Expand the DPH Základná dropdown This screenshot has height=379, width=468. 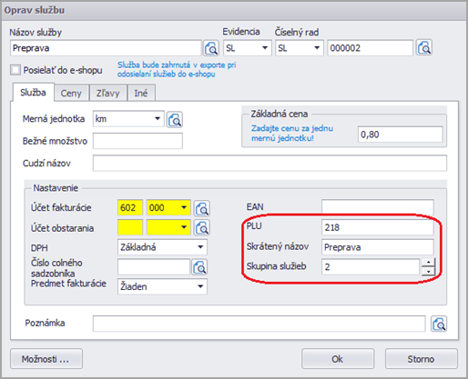click(x=200, y=247)
